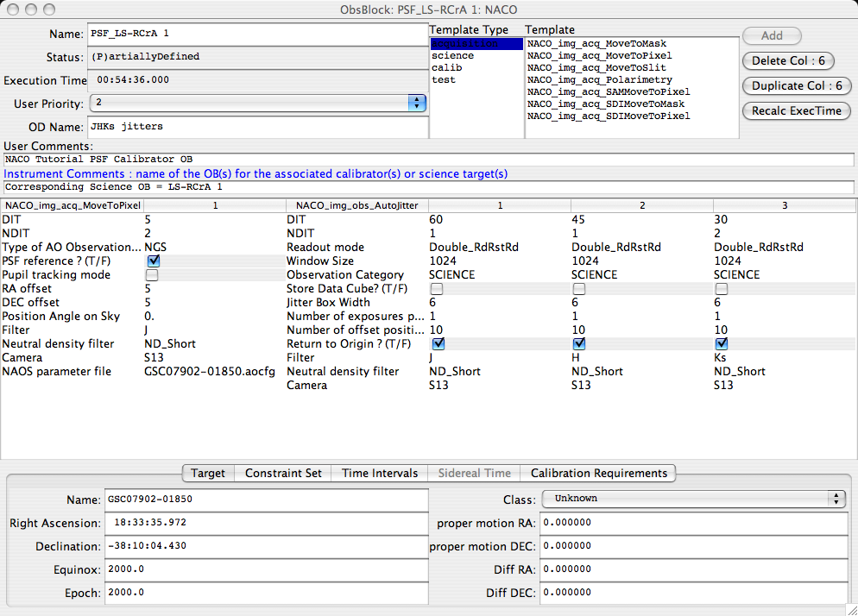Select NACO_img_acq_SDIMoveToPixel template
Screen dimensions: 858x616
632,116
